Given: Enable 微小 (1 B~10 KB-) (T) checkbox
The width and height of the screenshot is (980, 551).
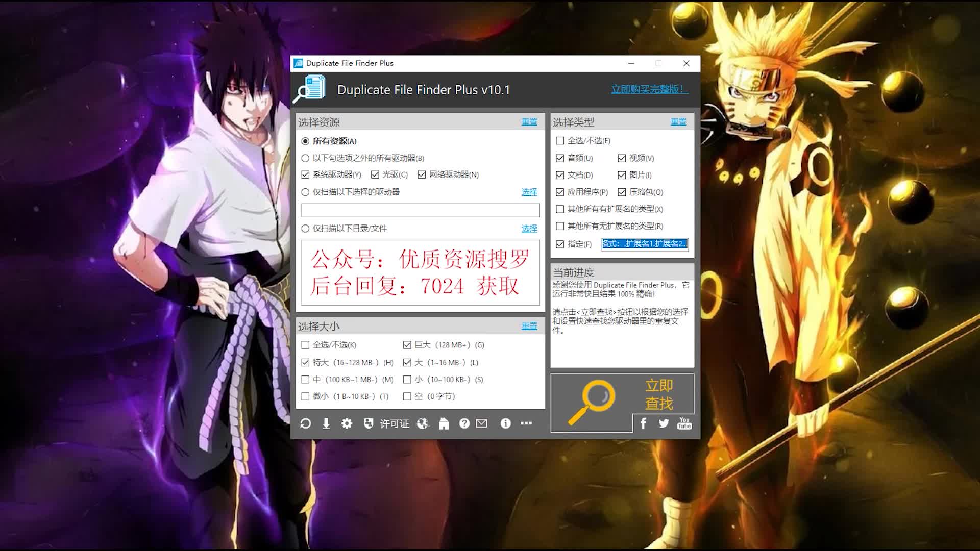Looking at the screenshot, I should [305, 396].
